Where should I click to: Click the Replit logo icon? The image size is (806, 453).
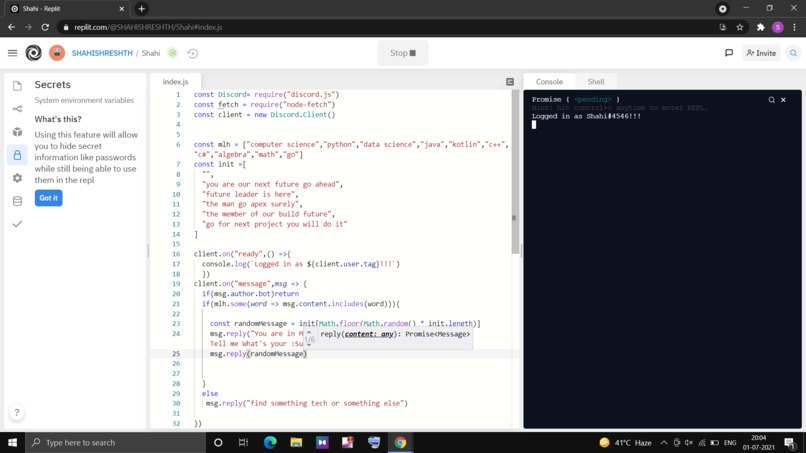33,53
